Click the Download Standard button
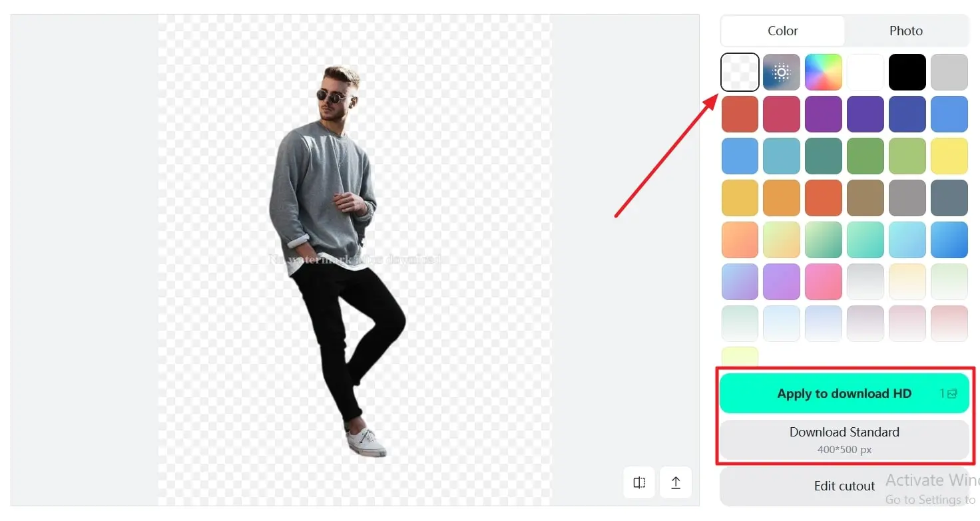 [x=844, y=440]
